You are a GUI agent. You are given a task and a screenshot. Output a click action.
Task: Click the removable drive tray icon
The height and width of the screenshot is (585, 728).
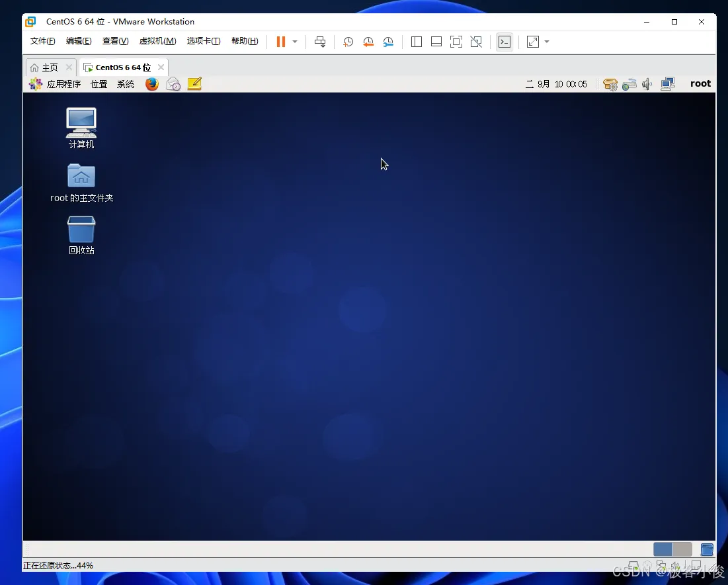coord(629,84)
